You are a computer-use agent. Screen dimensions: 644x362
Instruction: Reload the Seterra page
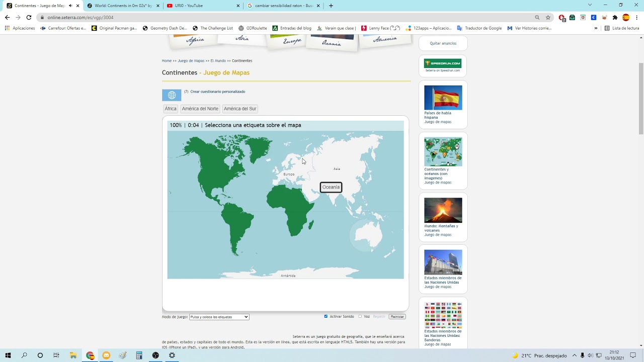29,17
